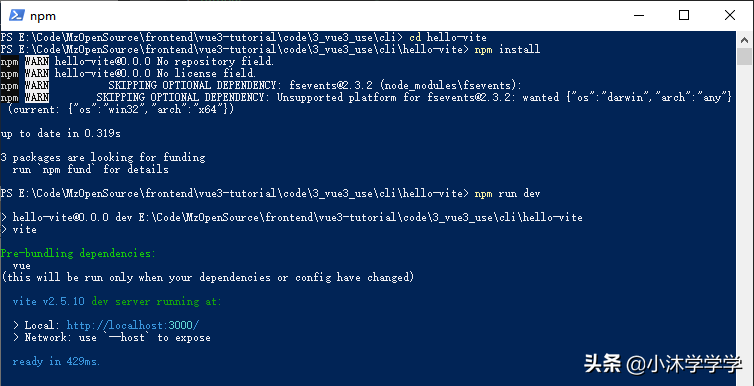Open the http://localhost:3000/ link
The width and height of the screenshot is (754, 386).
coord(133,325)
